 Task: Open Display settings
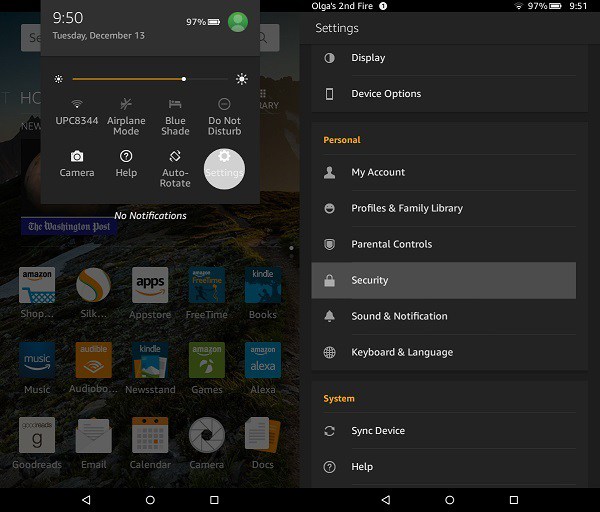449,58
